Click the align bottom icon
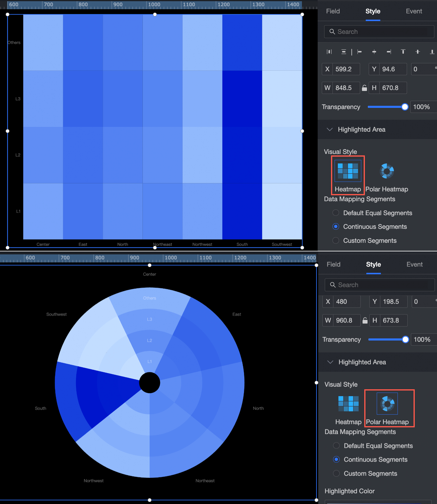Viewport: 437px width, 504px height. (x=432, y=52)
